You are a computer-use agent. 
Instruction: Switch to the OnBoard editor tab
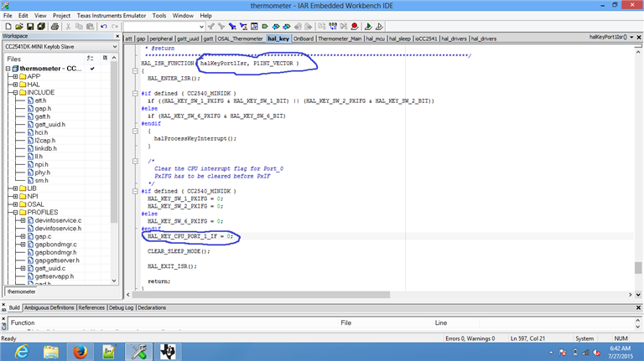[x=304, y=39]
